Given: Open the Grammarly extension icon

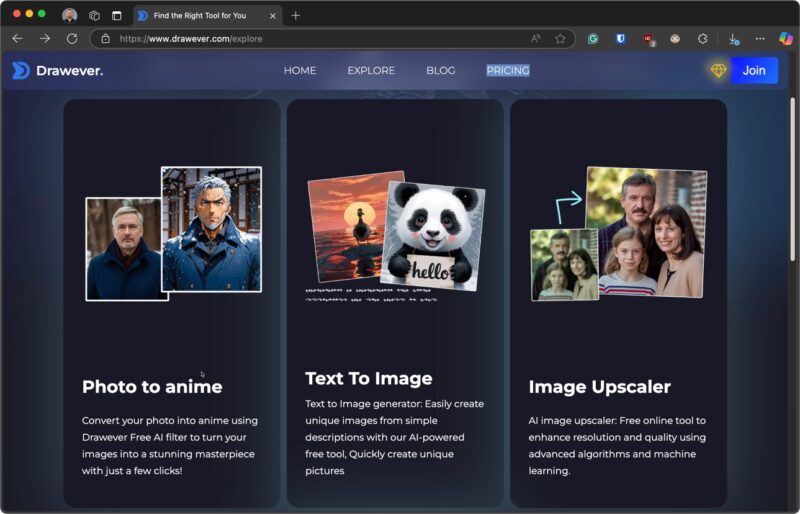Looking at the screenshot, I should 593,38.
